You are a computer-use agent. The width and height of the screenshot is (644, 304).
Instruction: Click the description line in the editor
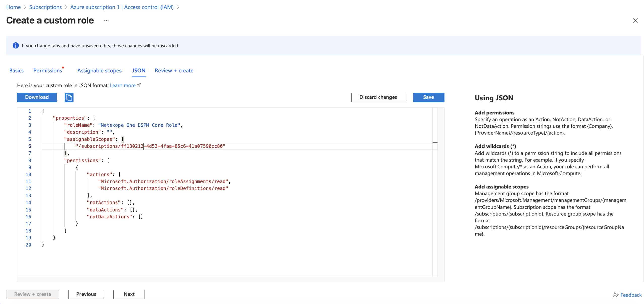89,132
